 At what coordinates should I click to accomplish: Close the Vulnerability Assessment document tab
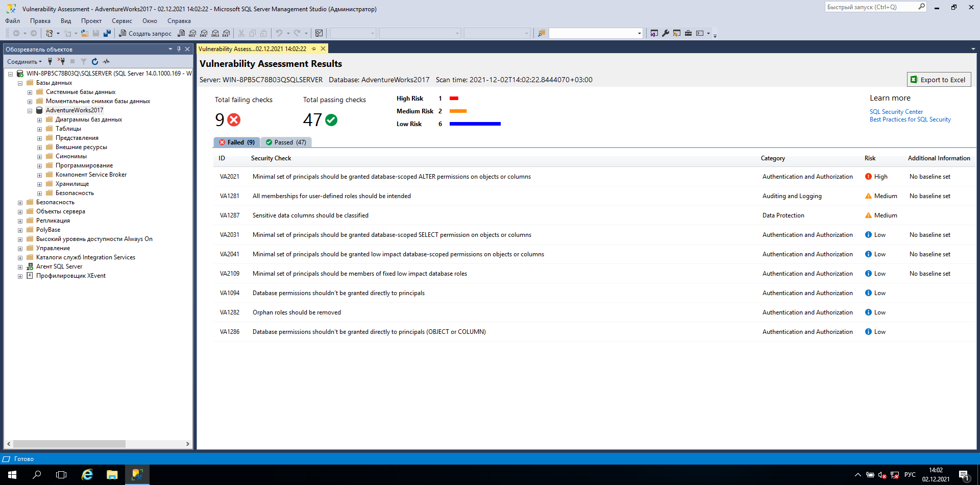(x=323, y=48)
